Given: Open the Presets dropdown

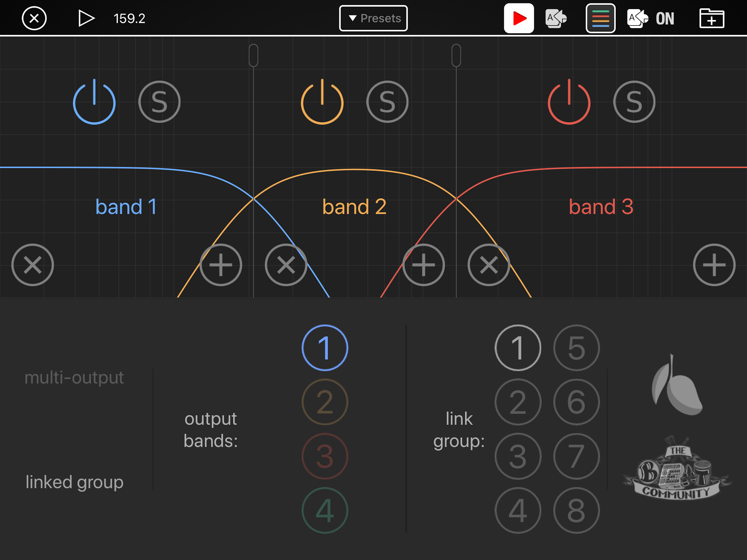Looking at the screenshot, I should (373, 18).
